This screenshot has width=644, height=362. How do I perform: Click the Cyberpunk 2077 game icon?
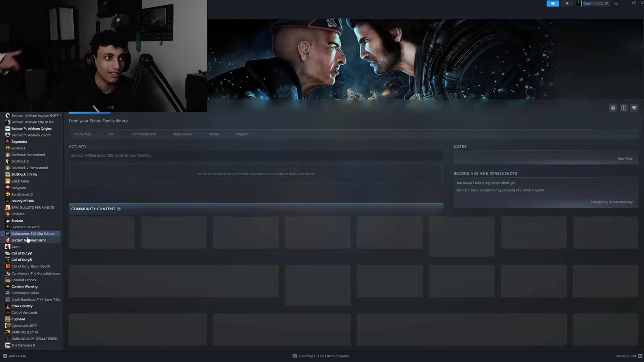(x=8, y=326)
